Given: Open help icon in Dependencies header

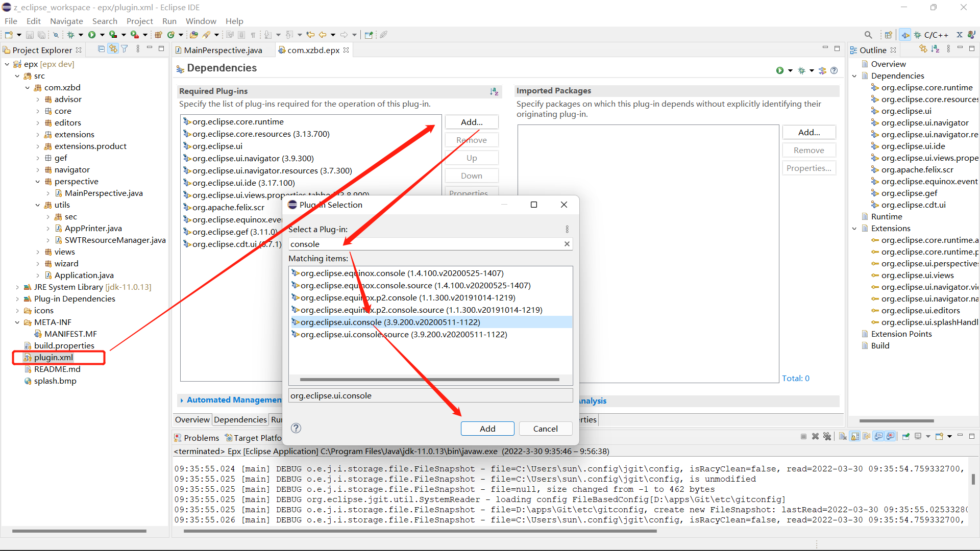Looking at the screenshot, I should [834, 70].
